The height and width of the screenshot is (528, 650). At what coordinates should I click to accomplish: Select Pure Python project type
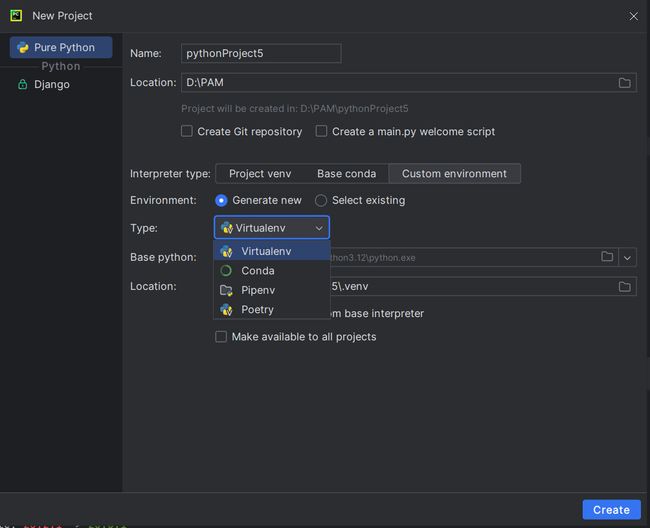[x=61, y=47]
